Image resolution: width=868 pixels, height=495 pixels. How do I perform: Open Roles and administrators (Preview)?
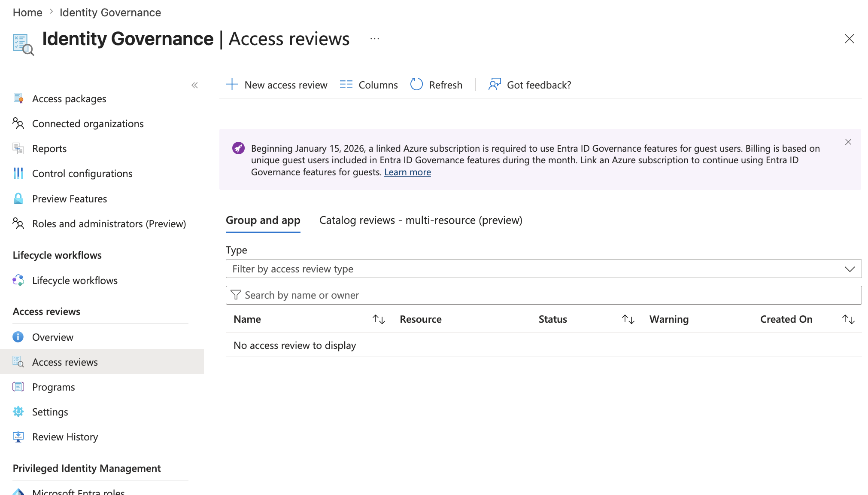pos(109,223)
